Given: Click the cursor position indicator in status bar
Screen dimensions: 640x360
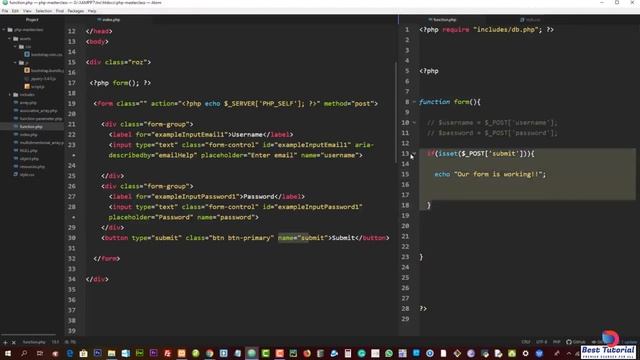Looking at the screenshot, I should [56, 342].
